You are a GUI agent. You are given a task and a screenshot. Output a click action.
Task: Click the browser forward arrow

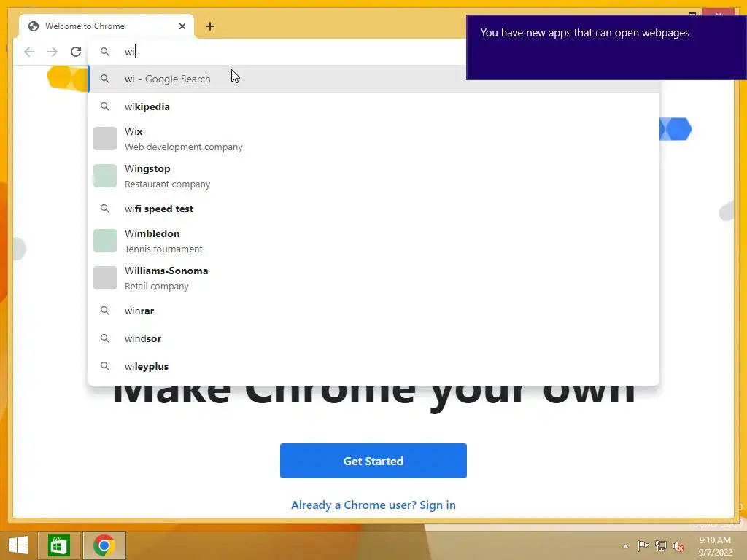coord(53,52)
